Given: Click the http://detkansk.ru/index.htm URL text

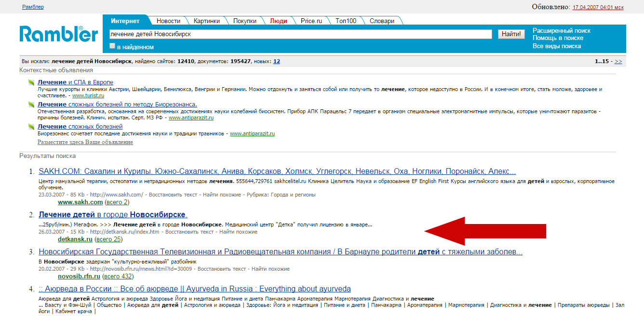Looking at the screenshot, I should [124, 232].
